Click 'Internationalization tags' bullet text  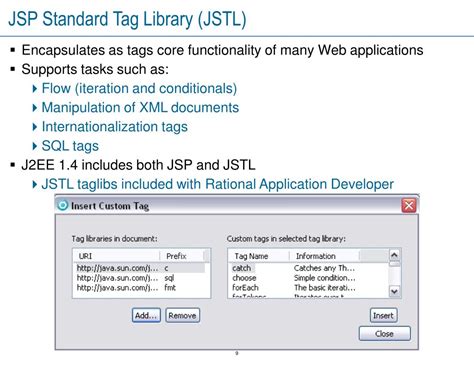coord(114,127)
